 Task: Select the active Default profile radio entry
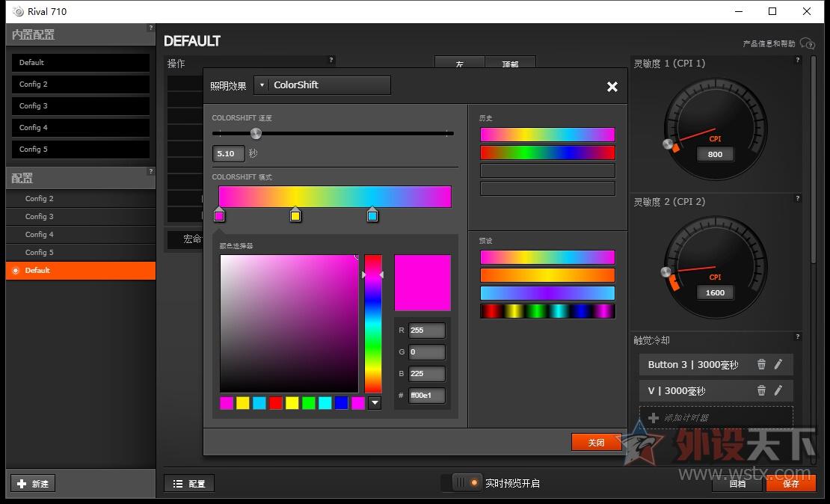click(81, 271)
